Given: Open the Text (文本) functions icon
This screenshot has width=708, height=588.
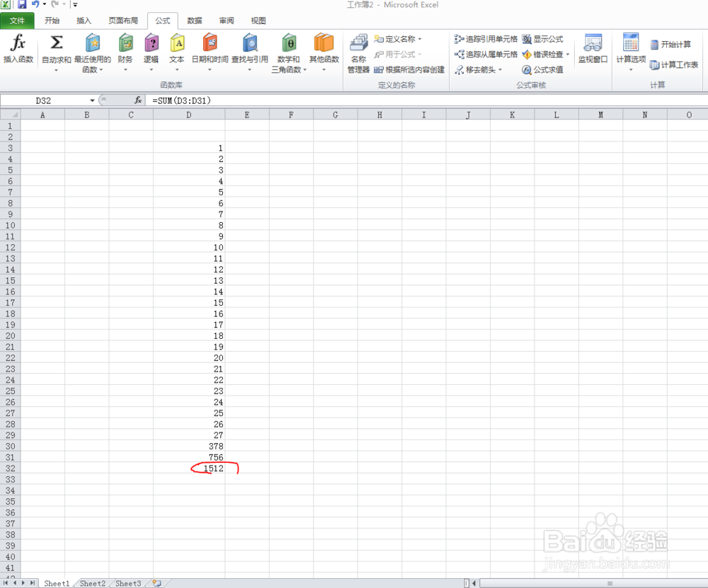Looking at the screenshot, I should pyautogui.click(x=177, y=43).
